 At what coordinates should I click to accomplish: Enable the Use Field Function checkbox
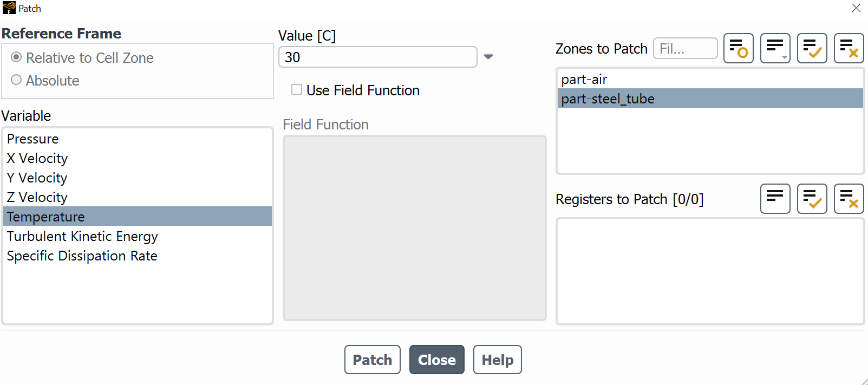point(297,90)
